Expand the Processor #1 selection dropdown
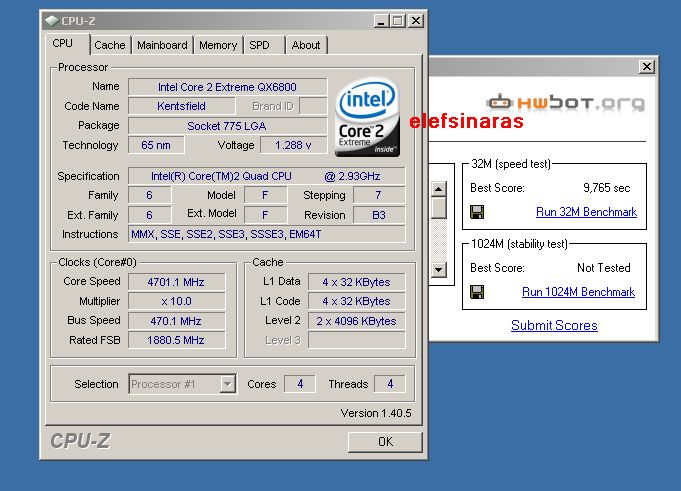The image size is (681, 491). coord(228,384)
